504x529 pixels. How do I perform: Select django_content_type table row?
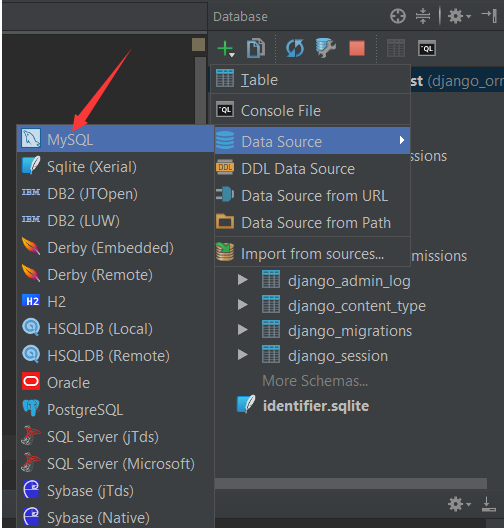pyautogui.click(x=357, y=306)
